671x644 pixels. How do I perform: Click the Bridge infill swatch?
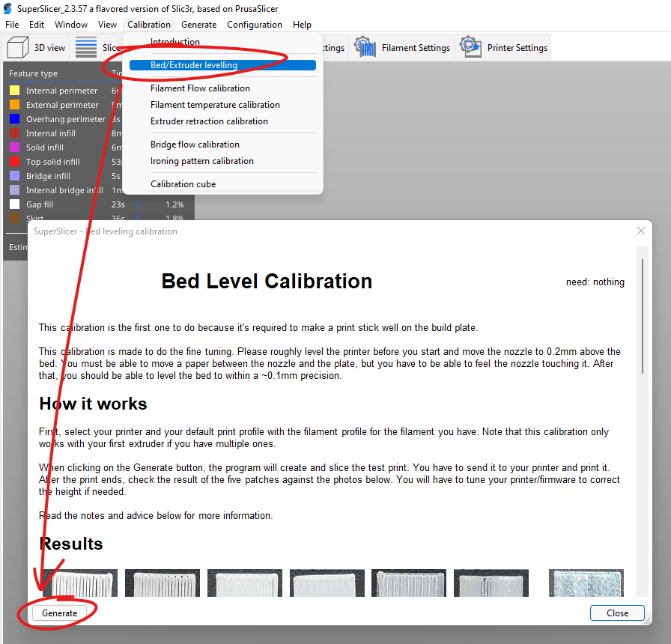click(14, 176)
